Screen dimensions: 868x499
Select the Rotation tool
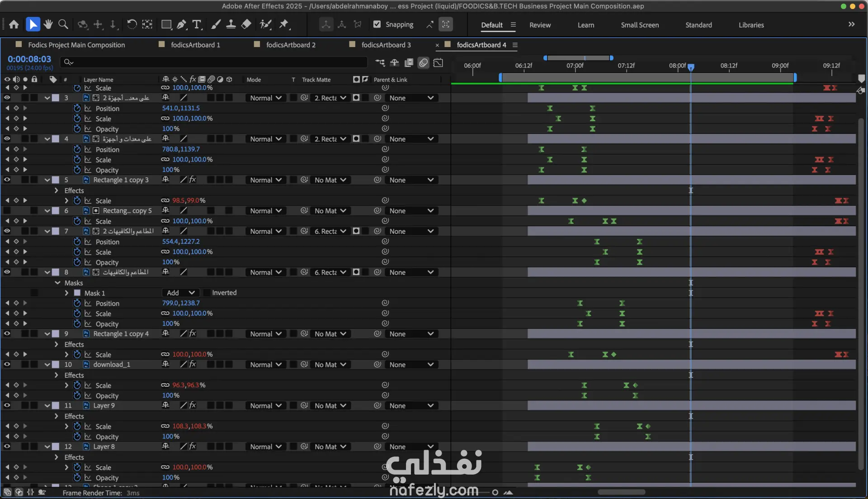coord(132,24)
